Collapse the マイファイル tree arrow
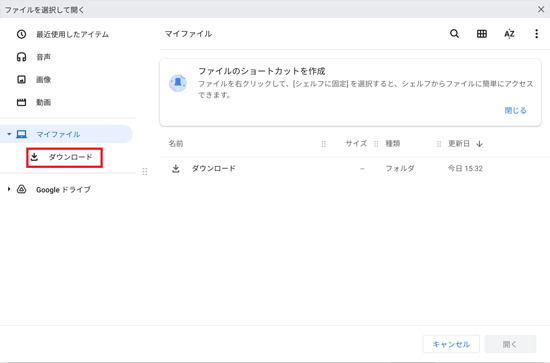The width and height of the screenshot is (550, 363). (x=9, y=134)
